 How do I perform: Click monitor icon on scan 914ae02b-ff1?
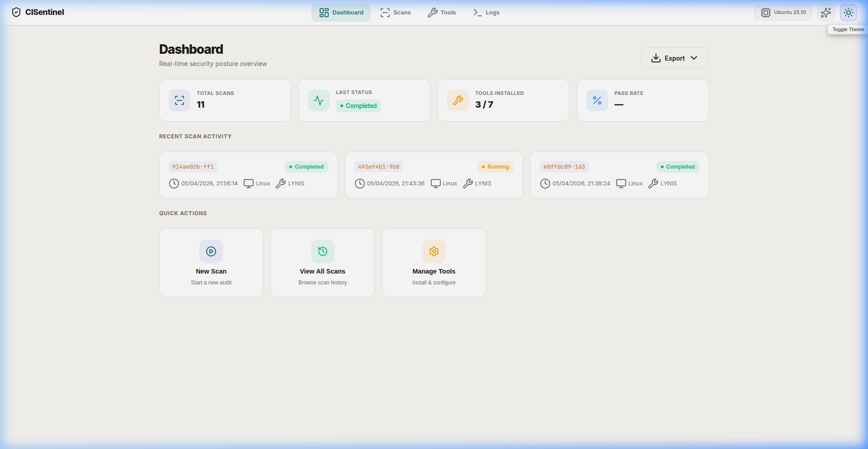[249, 184]
